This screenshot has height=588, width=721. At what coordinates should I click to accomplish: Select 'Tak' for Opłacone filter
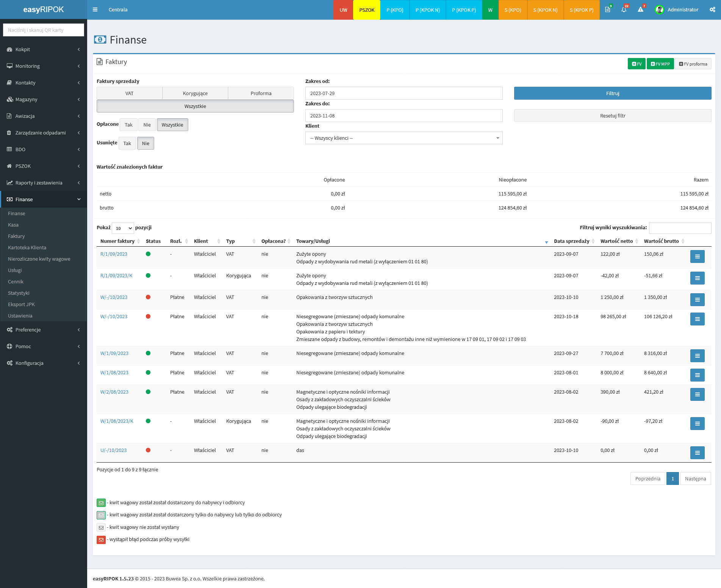(128, 125)
